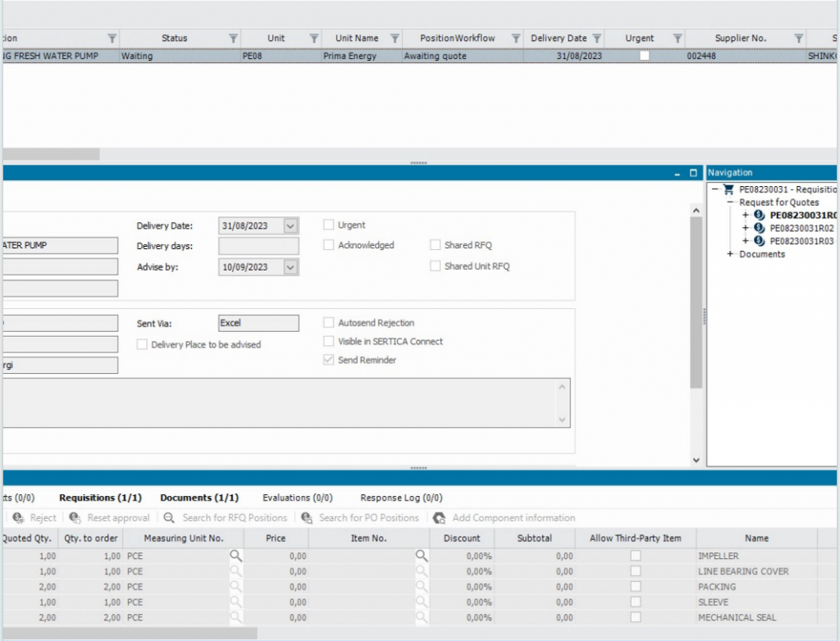840x641 pixels.
Task: Enable Visible in SERTICA Connect checkbox
Action: pyautogui.click(x=328, y=342)
